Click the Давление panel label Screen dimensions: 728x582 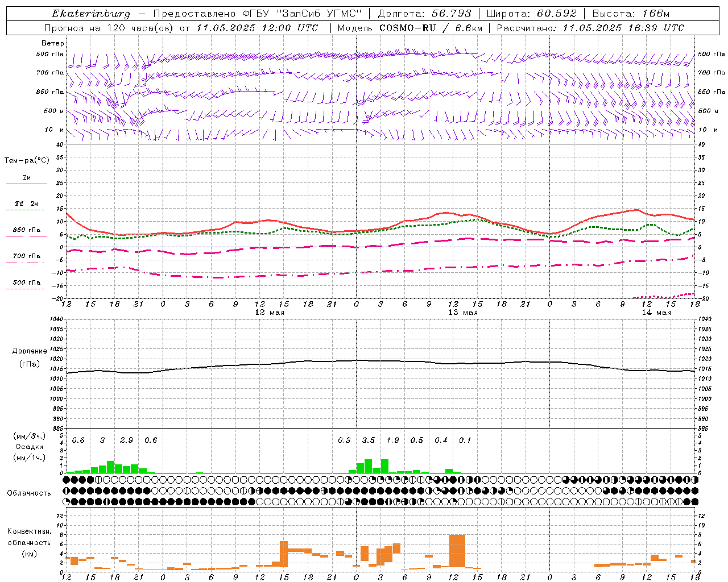(x=30, y=351)
